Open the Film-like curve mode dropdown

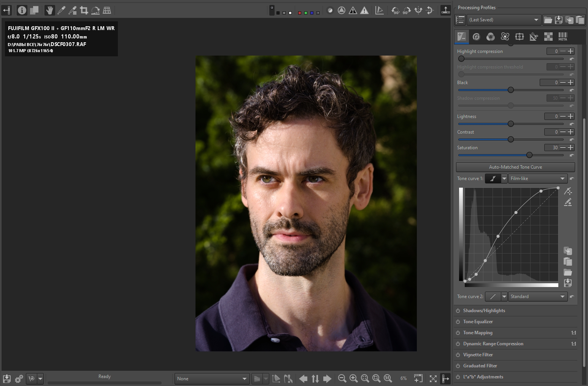click(537, 179)
